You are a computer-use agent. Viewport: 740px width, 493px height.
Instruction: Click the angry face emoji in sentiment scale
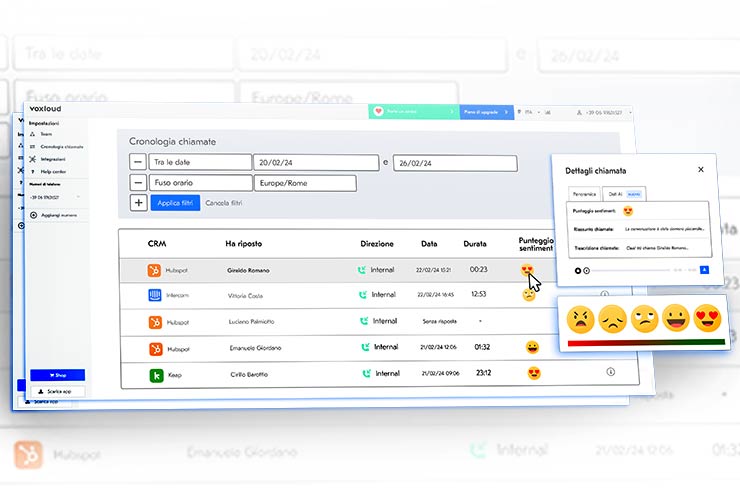tap(580, 319)
